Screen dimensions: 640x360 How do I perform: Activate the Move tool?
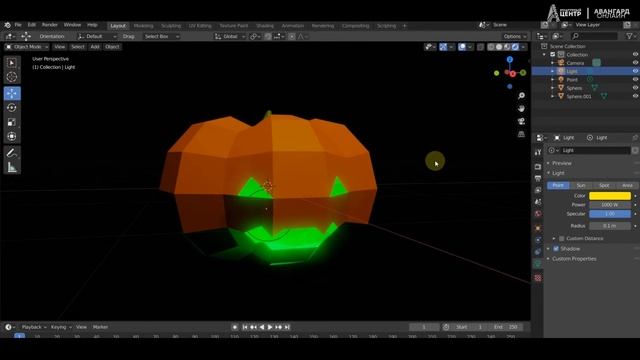[12, 93]
